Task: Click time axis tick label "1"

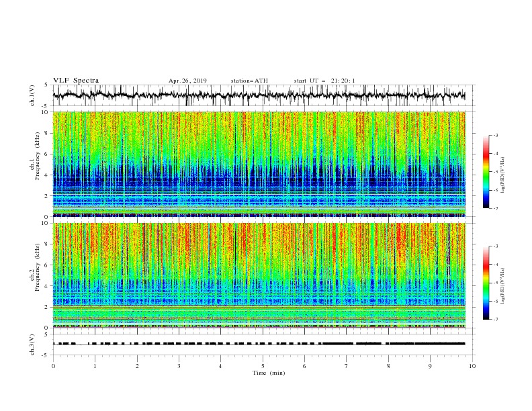Action: coord(95,366)
